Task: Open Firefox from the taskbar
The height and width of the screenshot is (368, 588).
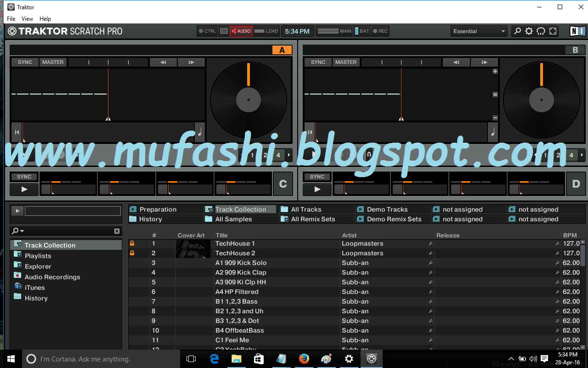Action: 304,359
